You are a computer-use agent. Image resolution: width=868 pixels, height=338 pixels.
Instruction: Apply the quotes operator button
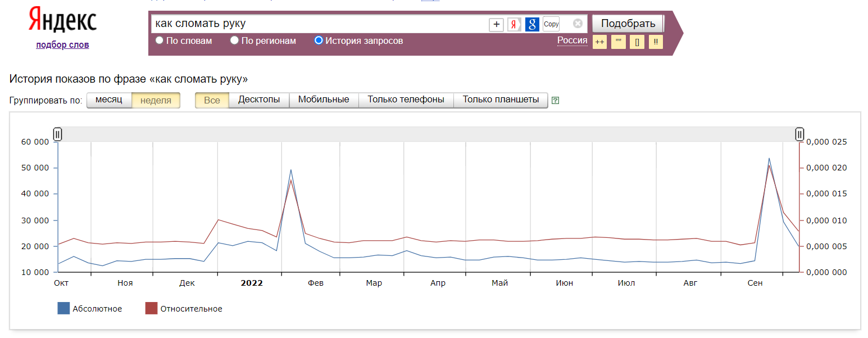619,42
